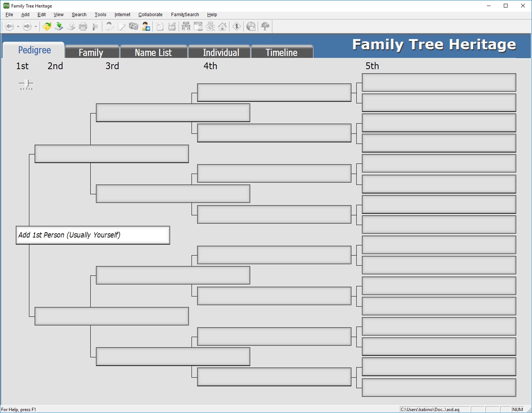Click the 1st generation label
The width and height of the screenshot is (532, 413).
[x=22, y=66]
